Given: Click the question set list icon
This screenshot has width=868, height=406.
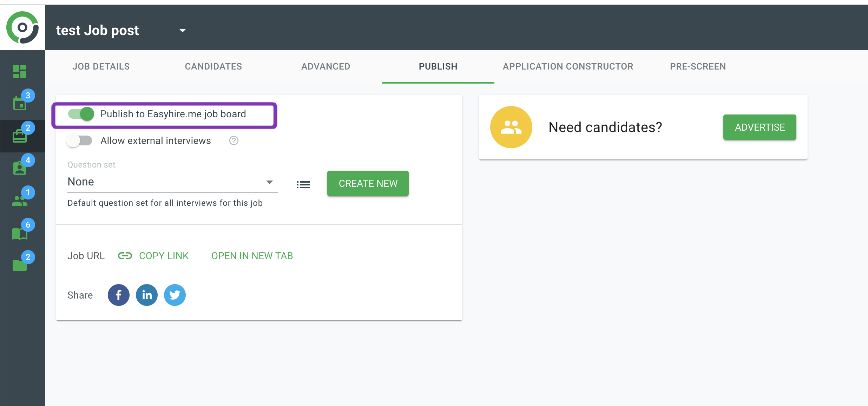Looking at the screenshot, I should click(x=303, y=184).
